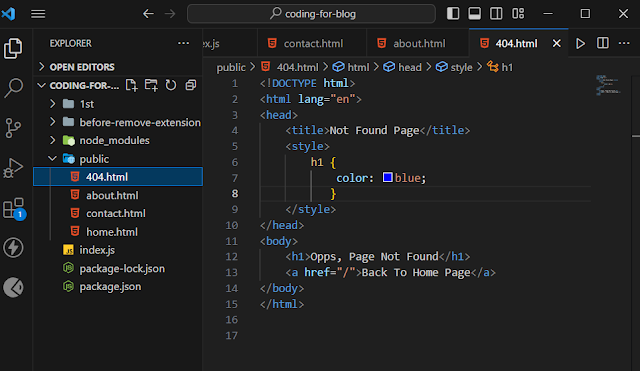Switch to the contact.html tab
This screenshot has width=640, height=371.
tap(312, 43)
